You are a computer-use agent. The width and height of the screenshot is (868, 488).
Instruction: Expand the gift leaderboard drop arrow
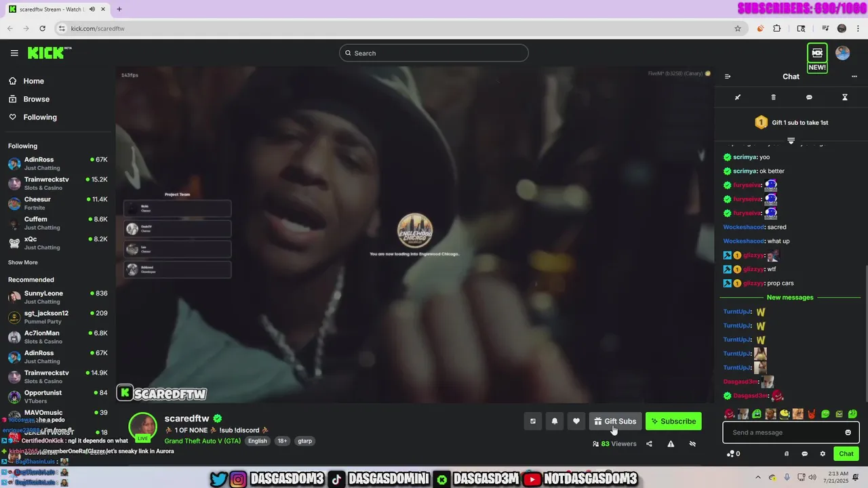791,140
